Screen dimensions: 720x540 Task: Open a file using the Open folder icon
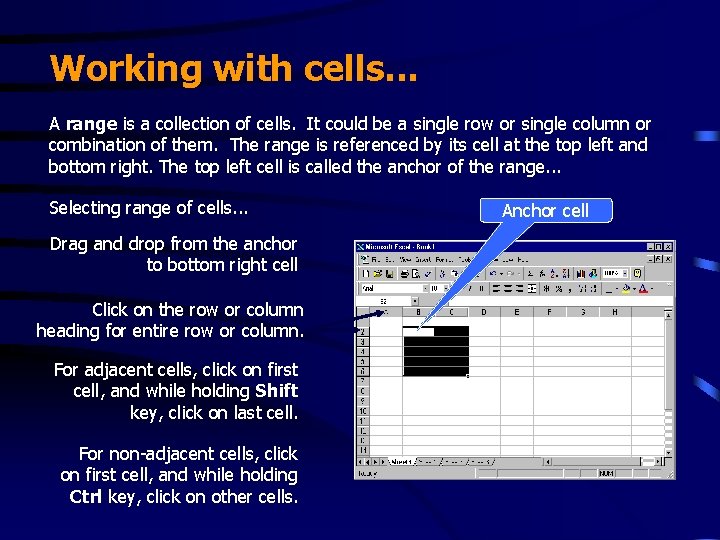[x=378, y=274]
